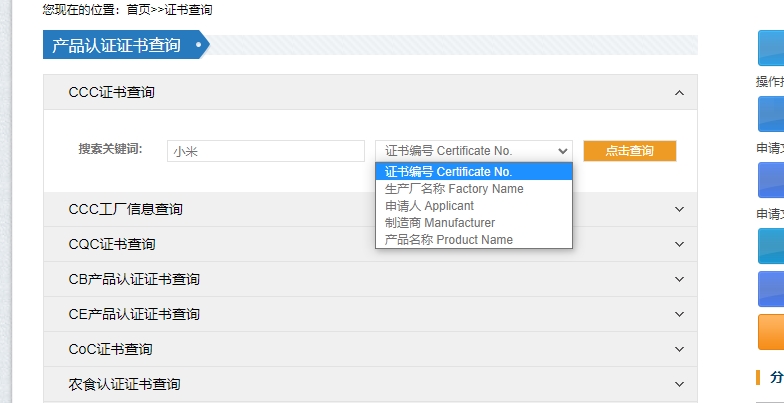Click the CB产品认证证书查询 chevron icon
Viewport: 784px width, 403px height.
pos(679,280)
